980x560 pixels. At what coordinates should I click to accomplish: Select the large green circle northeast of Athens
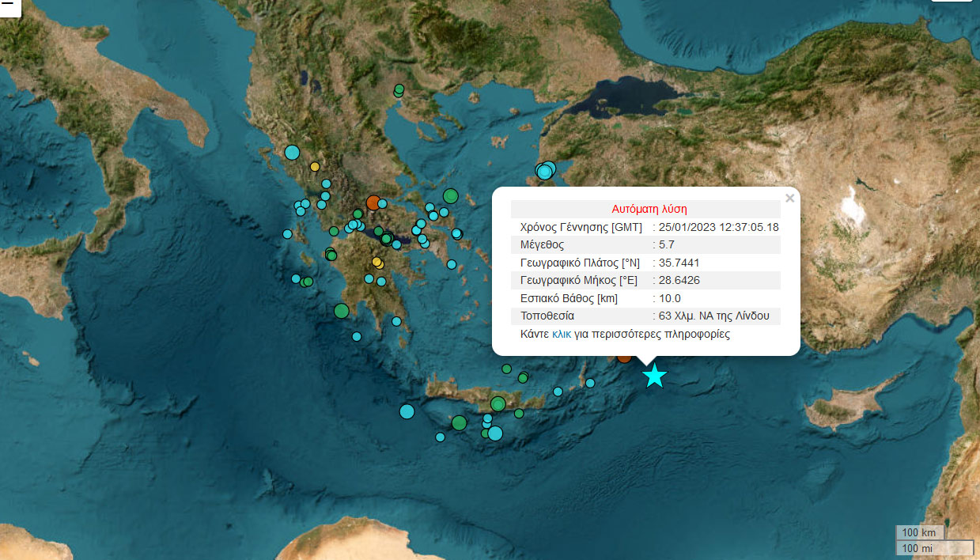[450, 195]
